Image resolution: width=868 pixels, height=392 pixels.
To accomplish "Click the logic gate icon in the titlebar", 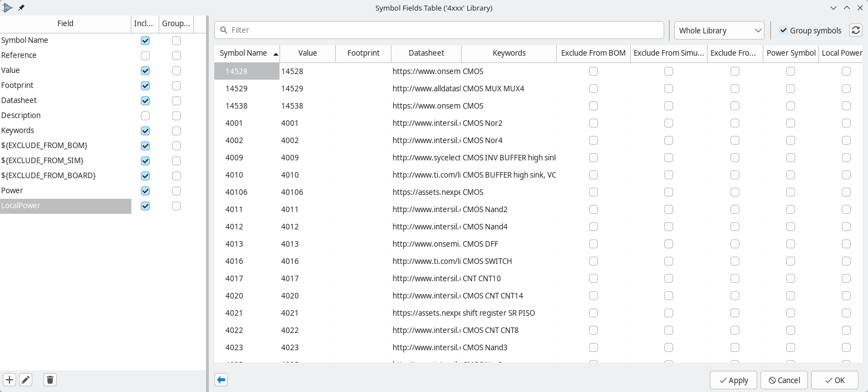I will tap(7, 8).
